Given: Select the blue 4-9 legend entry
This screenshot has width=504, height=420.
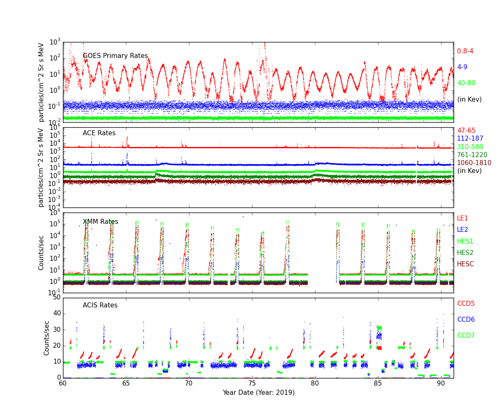Looking at the screenshot, I should [x=462, y=67].
